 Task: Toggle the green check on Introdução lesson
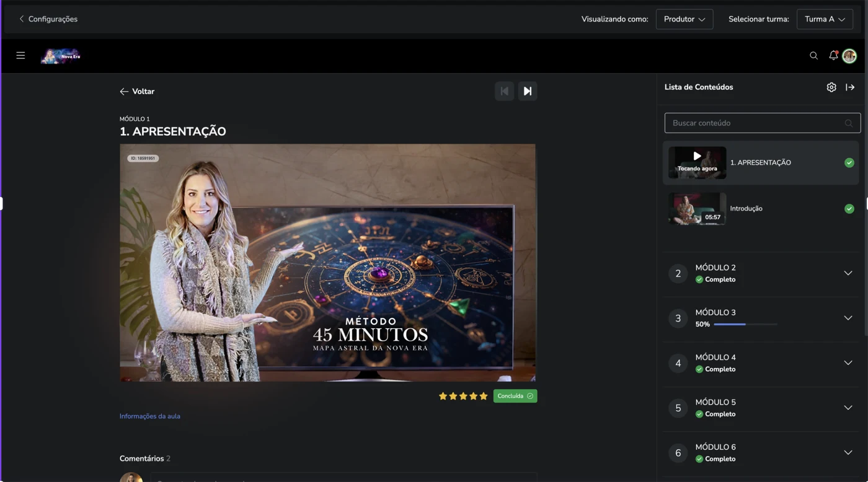[849, 209]
